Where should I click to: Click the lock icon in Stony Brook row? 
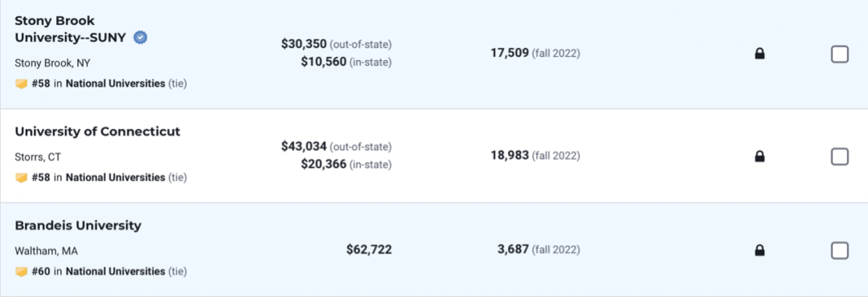click(760, 54)
